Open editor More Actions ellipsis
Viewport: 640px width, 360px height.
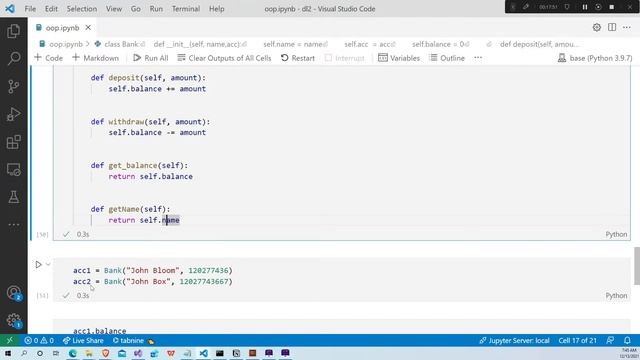click(x=627, y=27)
